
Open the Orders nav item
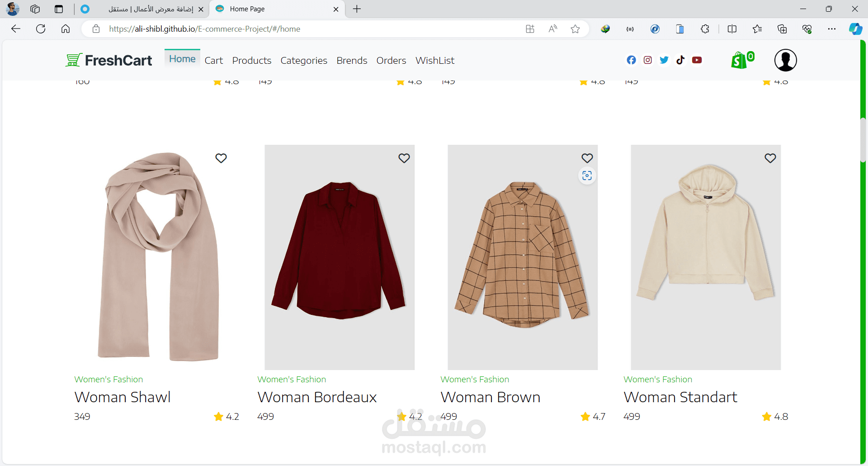click(x=391, y=61)
